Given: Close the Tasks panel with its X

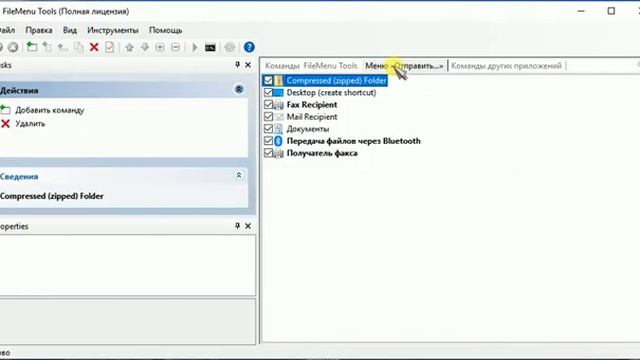Looking at the screenshot, I should pyautogui.click(x=248, y=64).
